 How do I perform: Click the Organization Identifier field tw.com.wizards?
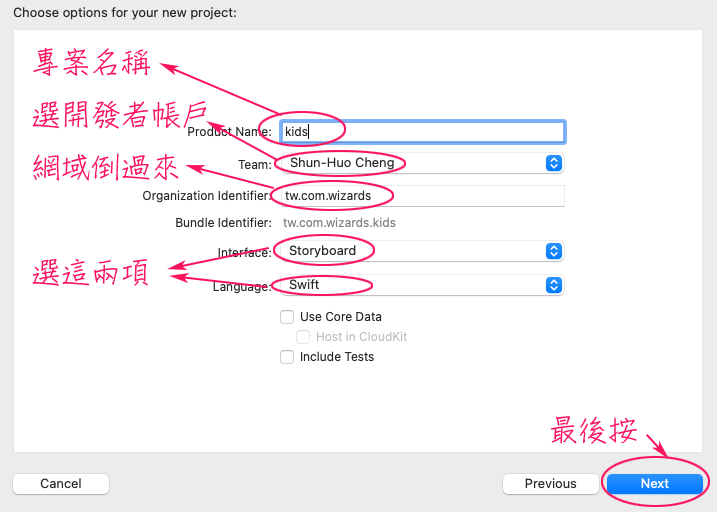tap(423, 196)
